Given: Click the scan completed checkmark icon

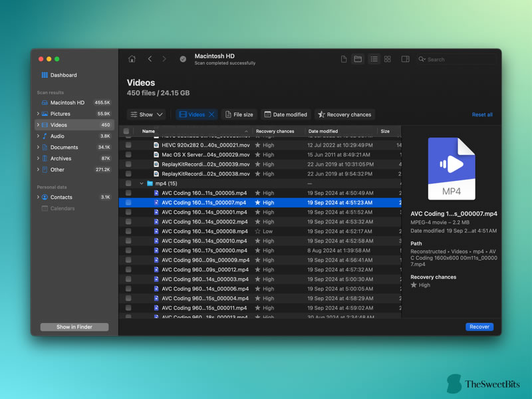Looking at the screenshot, I should (183, 59).
